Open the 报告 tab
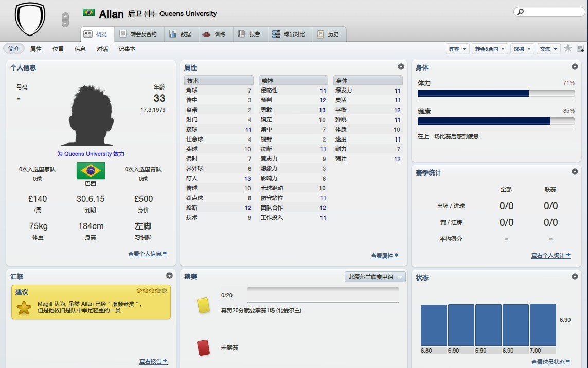This screenshot has width=588, height=368. [250, 34]
